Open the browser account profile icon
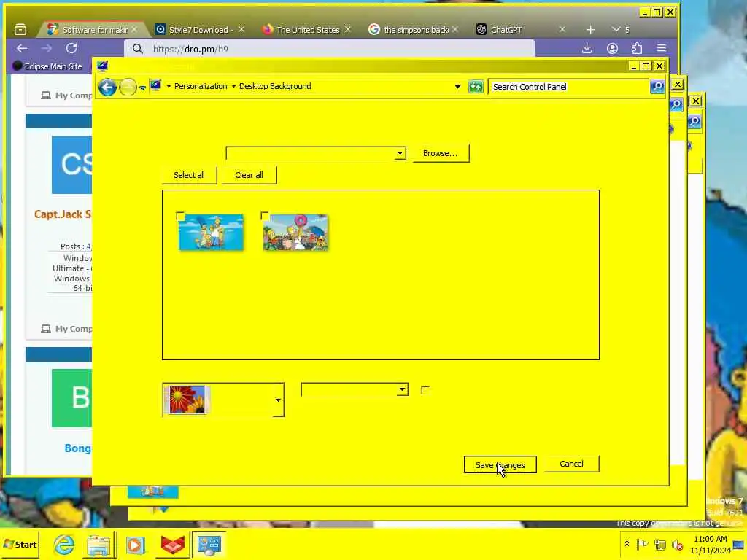The height and width of the screenshot is (560, 747). 612,48
